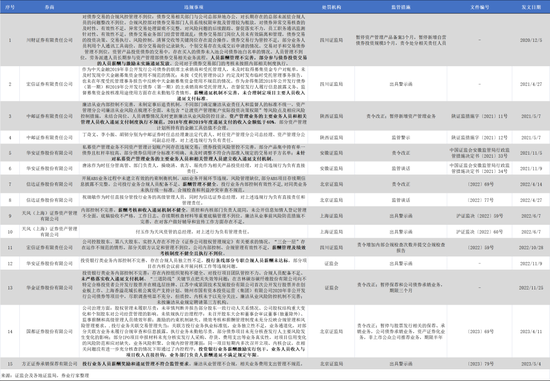Click the date 2022/4/14
The height and width of the screenshot is (381, 550).
[531, 184]
